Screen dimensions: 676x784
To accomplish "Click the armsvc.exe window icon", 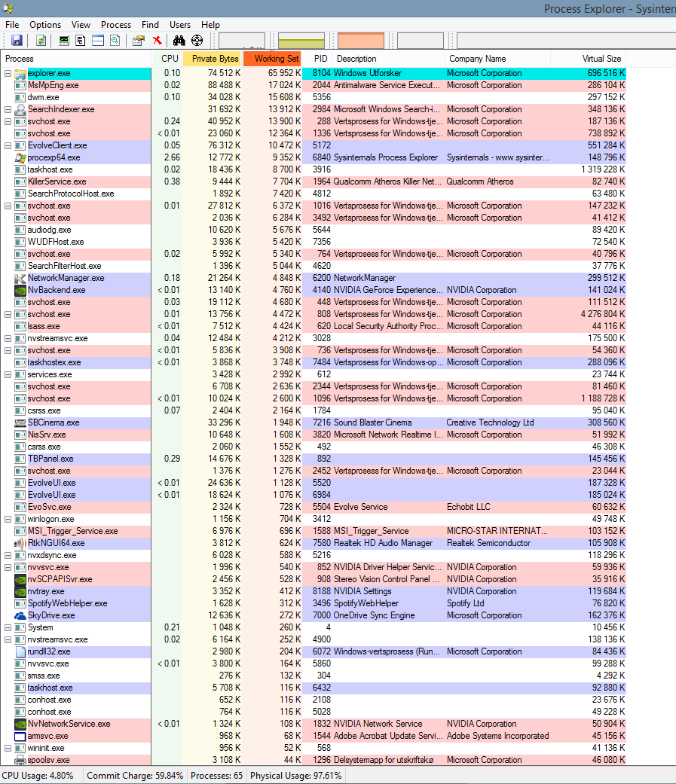I will [20, 736].
